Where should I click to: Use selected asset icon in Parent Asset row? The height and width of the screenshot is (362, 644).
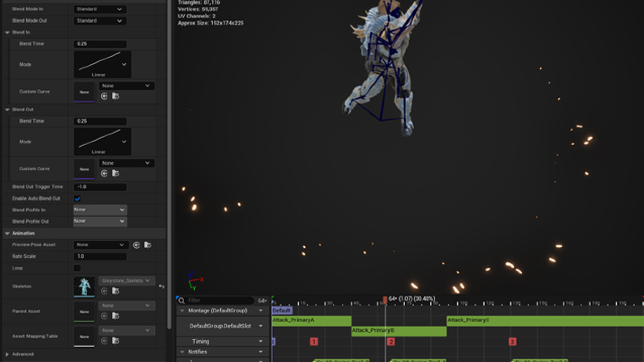pos(104,316)
